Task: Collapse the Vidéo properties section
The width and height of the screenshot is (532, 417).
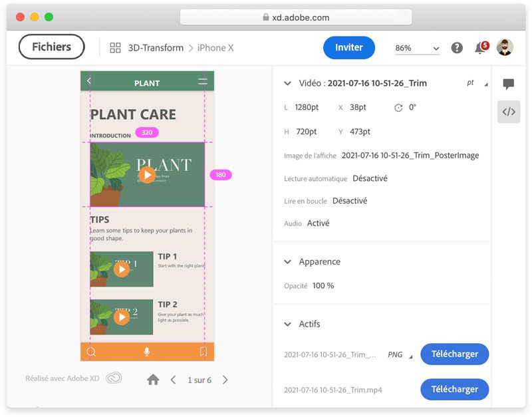Action: pyautogui.click(x=287, y=84)
